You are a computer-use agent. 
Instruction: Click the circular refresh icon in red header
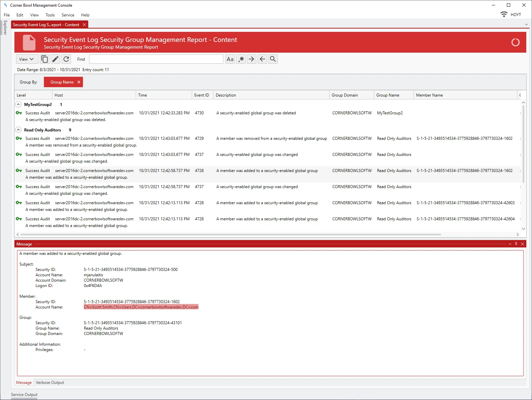click(515, 42)
